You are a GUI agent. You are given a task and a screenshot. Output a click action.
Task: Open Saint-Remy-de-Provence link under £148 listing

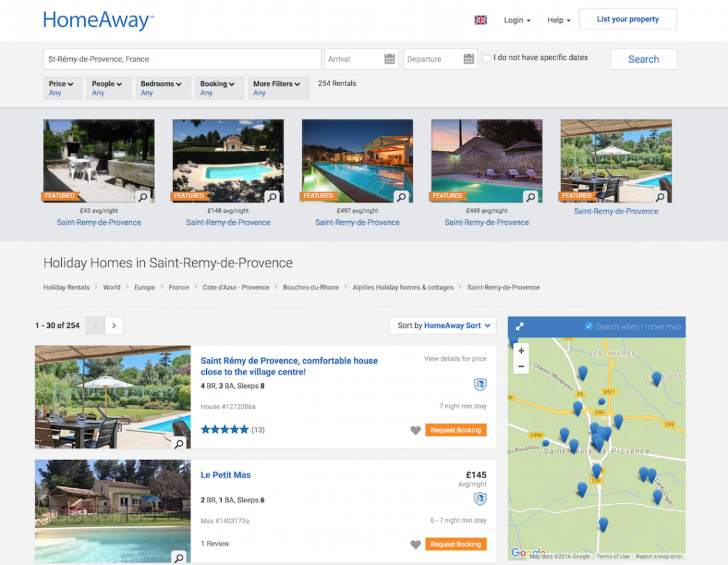click(x=229, y=222)
